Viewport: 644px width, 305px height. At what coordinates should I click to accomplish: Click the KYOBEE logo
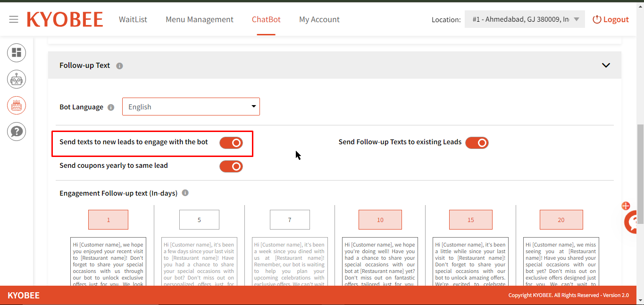(x=65, y=19)
